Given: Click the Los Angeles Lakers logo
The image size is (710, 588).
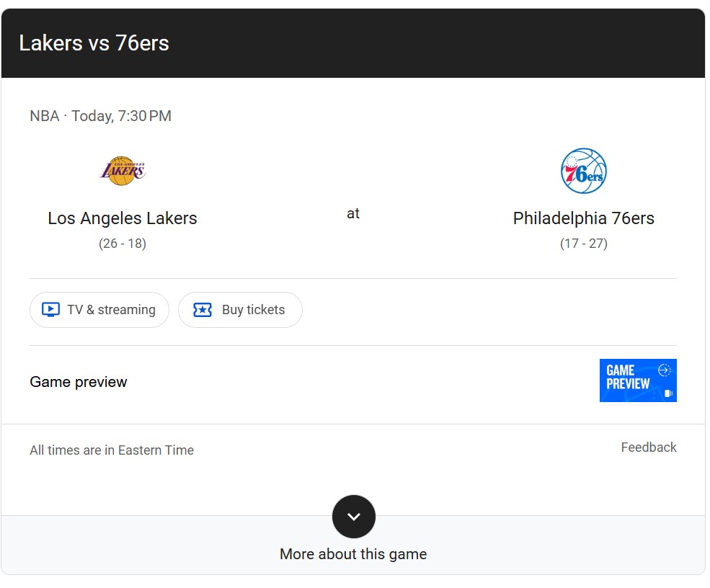Looking at the screenshot, I should (x=123, y=171).
